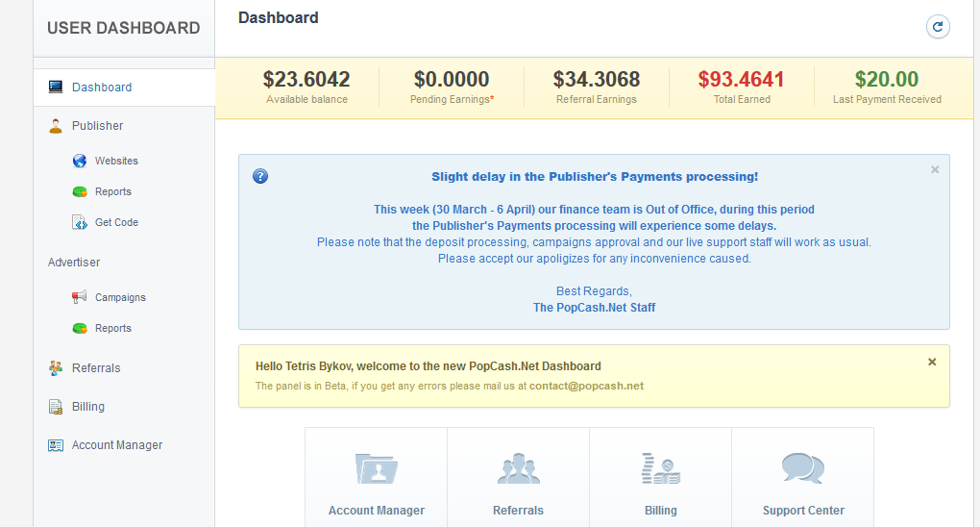
Task: Click the Websites globe icon
Action: click(80, 161)
